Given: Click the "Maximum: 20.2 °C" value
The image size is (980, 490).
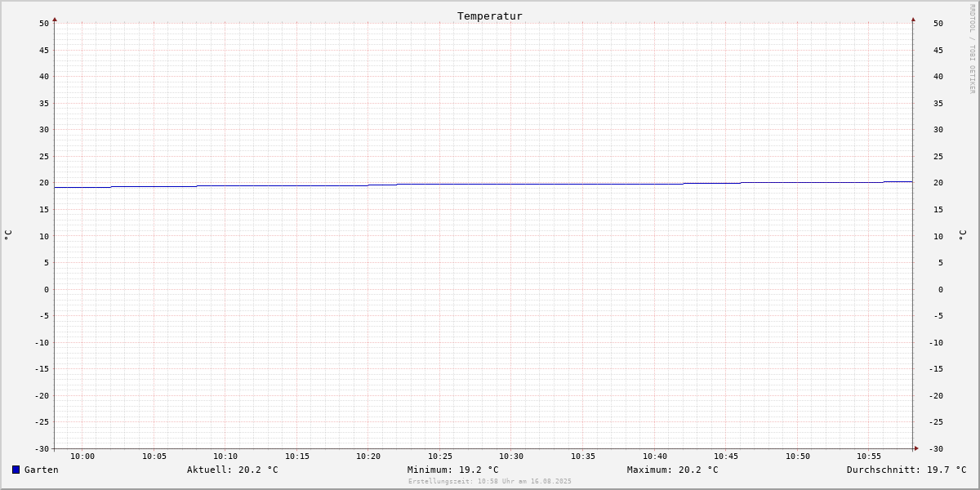Looking at the screenshot, I should pyautogui.click(x=673, y=470).
